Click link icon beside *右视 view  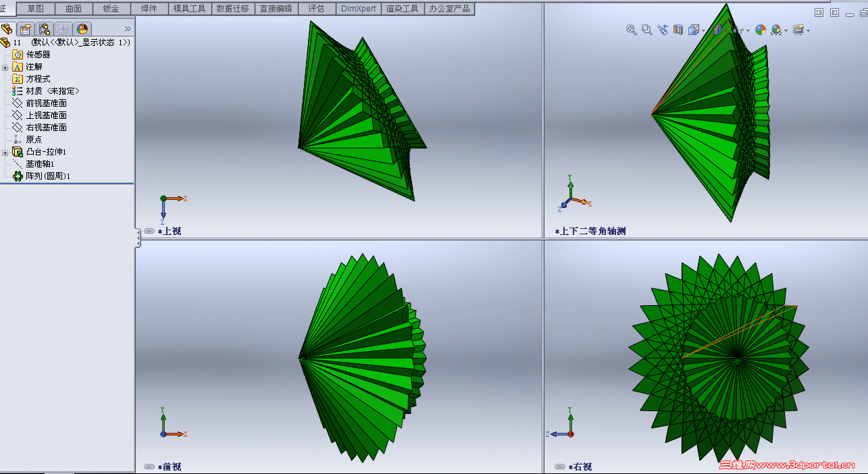tap(560, 467)
